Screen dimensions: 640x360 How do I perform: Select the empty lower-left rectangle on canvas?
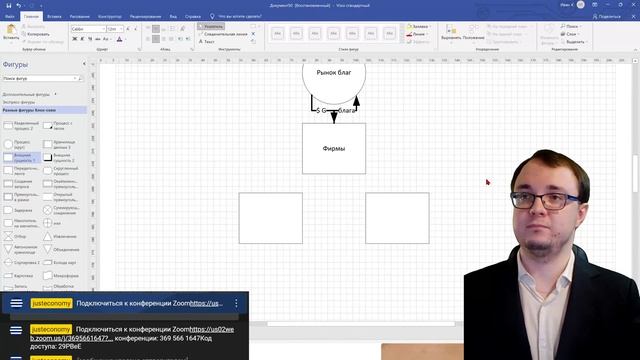[x=271, y=218]
